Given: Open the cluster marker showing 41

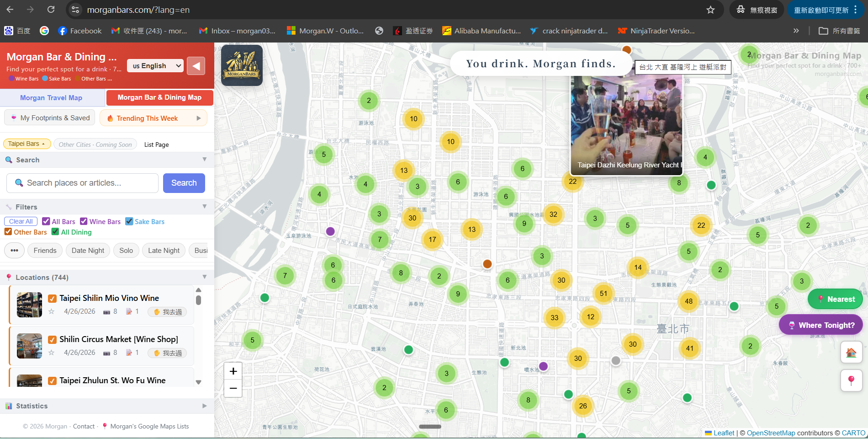Looking at the screenshot, I should point(689,348).
